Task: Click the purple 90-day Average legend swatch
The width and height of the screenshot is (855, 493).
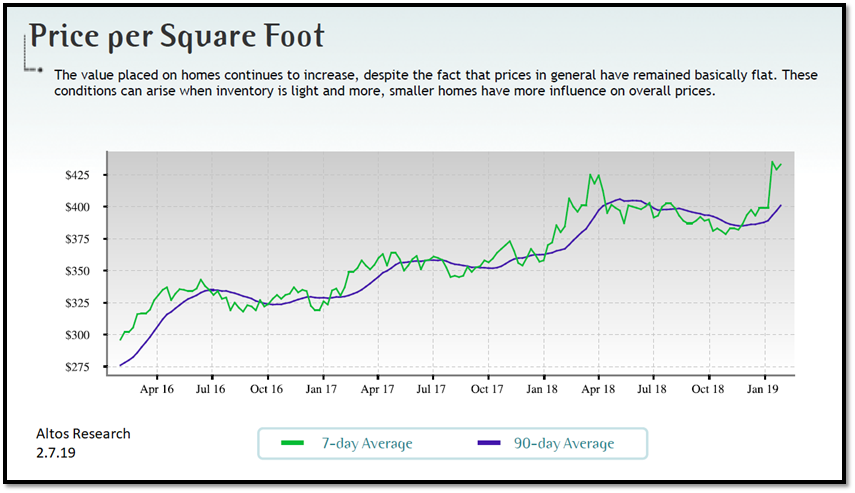Action: point(491,443)
